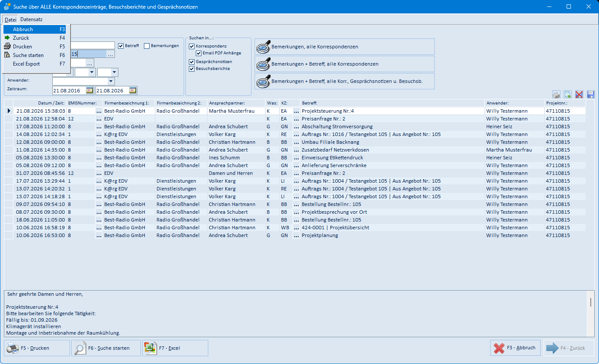Viewport: 599px width, 364px height.
Task: Uncheck the Gesprächsnotizen checkbox
Action: point(192,62)
